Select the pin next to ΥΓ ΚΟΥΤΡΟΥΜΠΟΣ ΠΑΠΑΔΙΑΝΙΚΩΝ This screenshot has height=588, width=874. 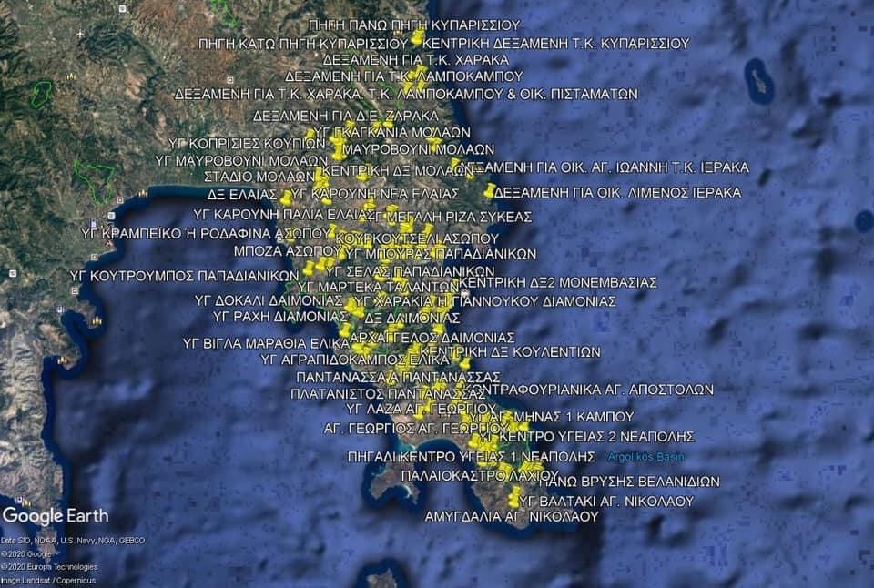[x=309, y=269]
